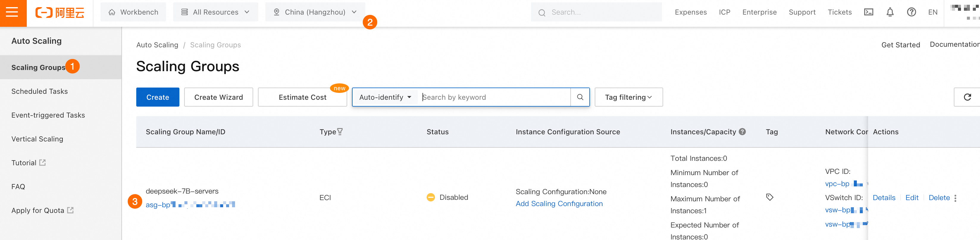Open the notifications bell
The height and width of the screenshot is (240, 980).
click(x=890, y=12)
